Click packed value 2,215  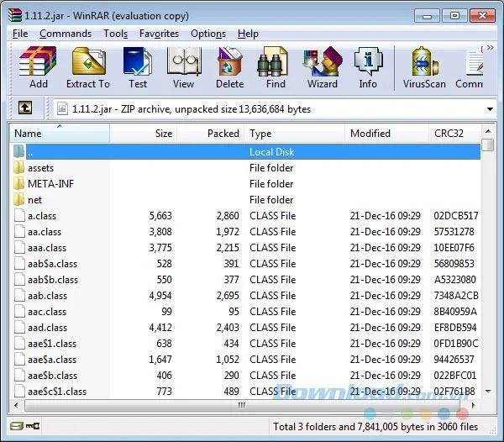[x=228, y=248]
